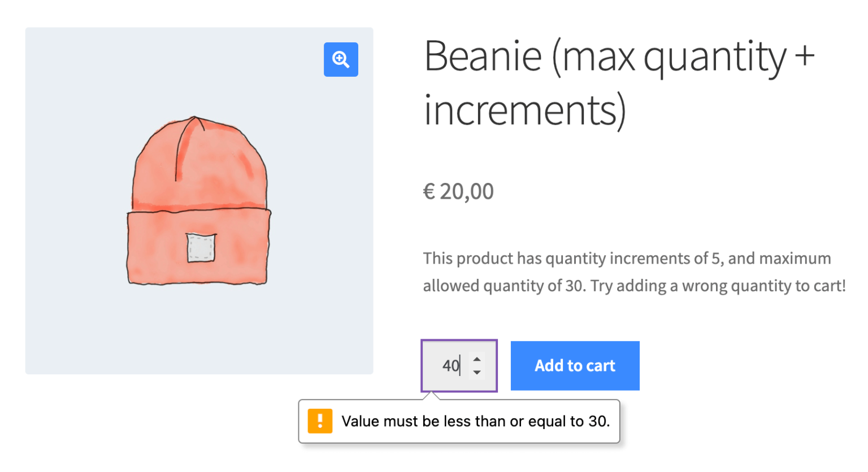This screenshot has width=868, height=472.
Task: Click Add to cart to submit the quantity
Action: pyautogui.click(x=575, y=365)
